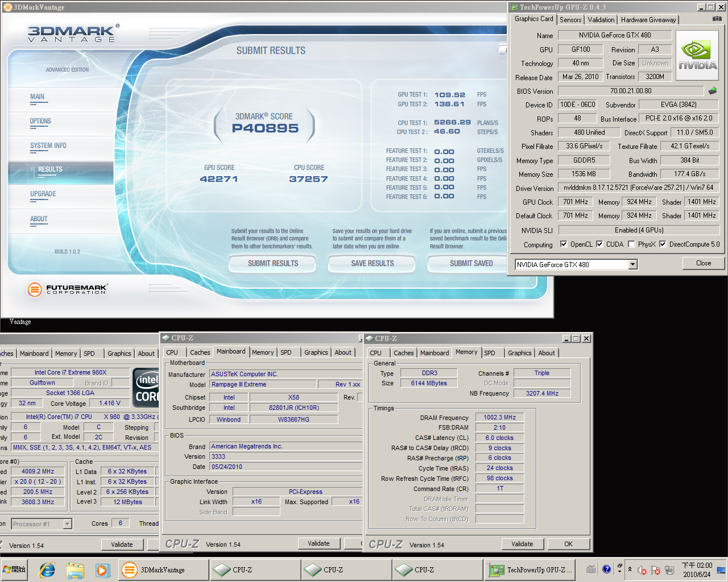Click the SUBMIT RESULTS button
The height and width of the screenshot is (582, 728).
[x=273, y=263]
